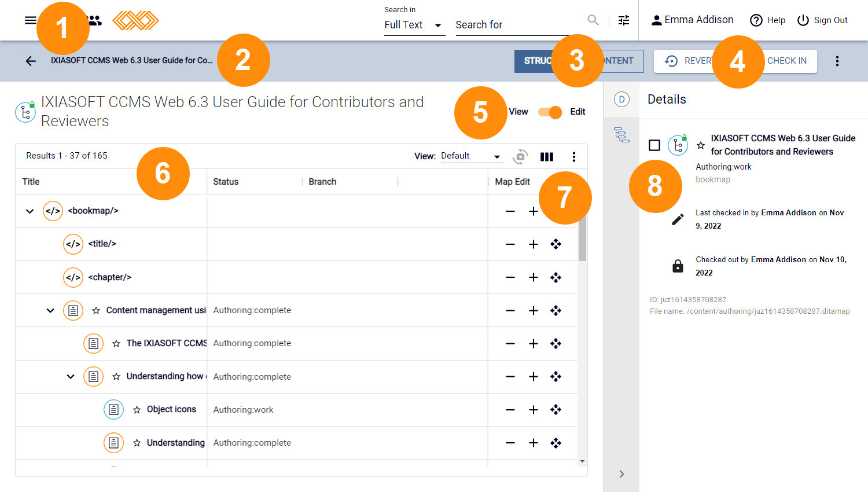Screen dimensions: 868x492
Task: Open the map's more options kebab menu
Action: [x=837, y=61]
